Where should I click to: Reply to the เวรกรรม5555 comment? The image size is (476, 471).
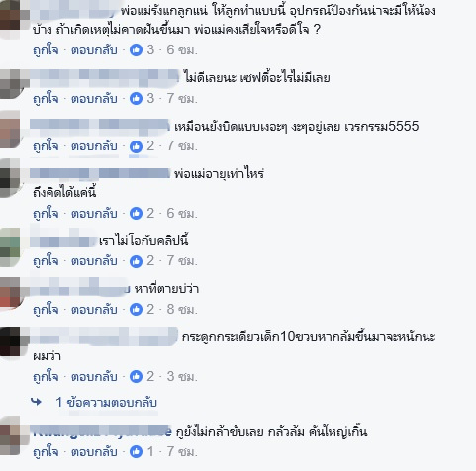point(94,146)
